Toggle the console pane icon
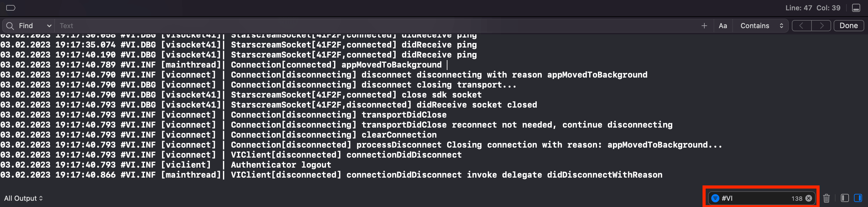The height and width of the screenshot is (207, 868). tap(858, 198)
